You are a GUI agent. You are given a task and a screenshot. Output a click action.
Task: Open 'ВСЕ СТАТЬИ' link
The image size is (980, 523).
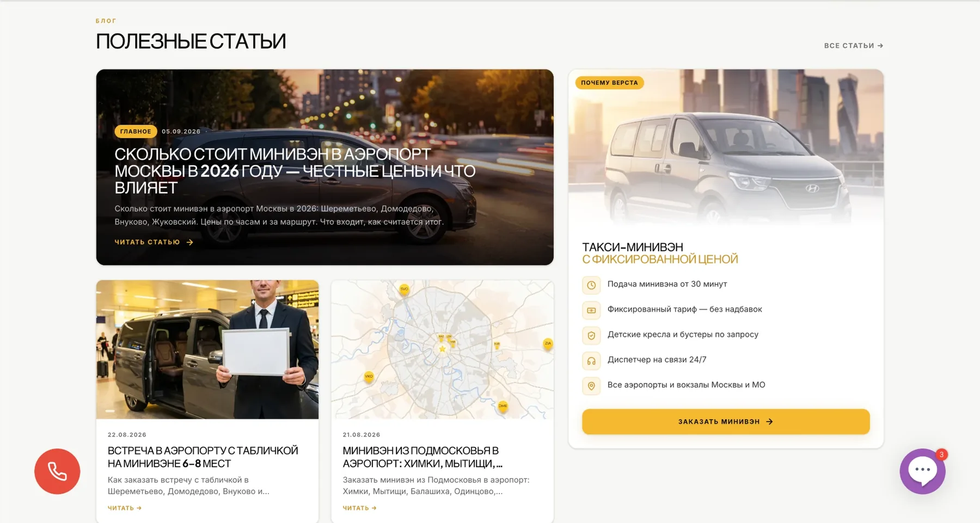click(853, 46)
